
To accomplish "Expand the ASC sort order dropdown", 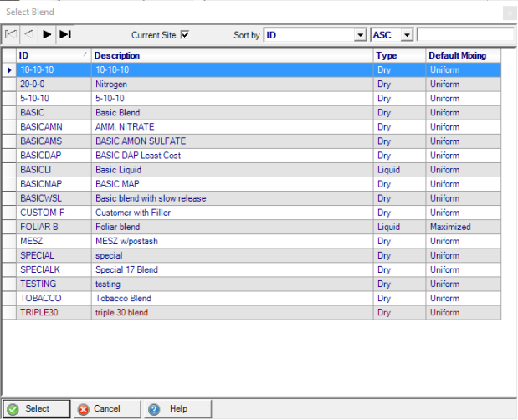I will (x=407, y=35).
